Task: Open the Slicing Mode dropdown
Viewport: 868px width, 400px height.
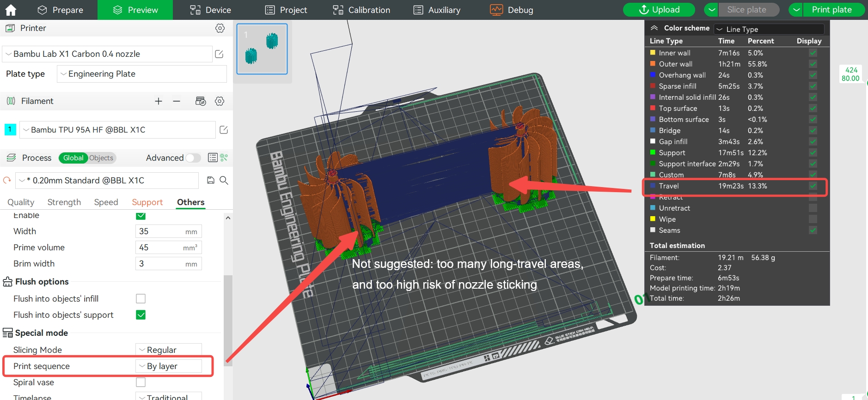Action: tap(169, 350)
